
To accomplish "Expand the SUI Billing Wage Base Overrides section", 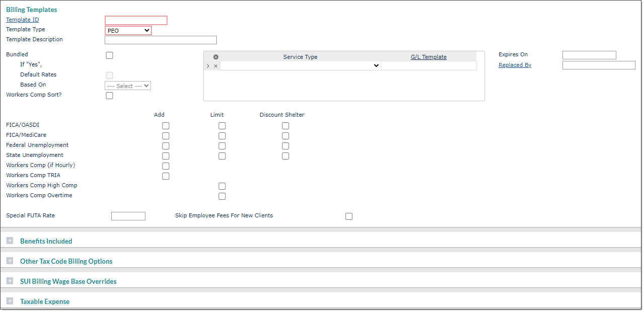I will pyautogui.click(x=10, y=281).
